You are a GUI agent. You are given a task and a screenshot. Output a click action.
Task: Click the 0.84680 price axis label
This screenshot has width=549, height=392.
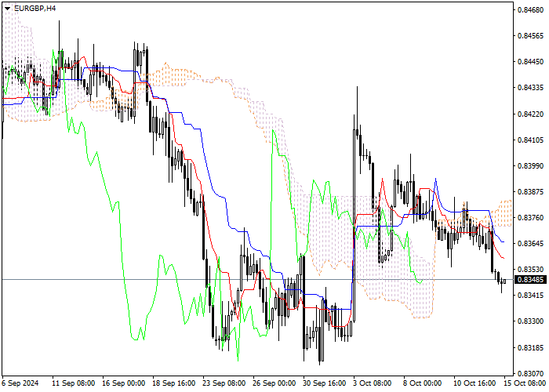click(x=531, y=9)
